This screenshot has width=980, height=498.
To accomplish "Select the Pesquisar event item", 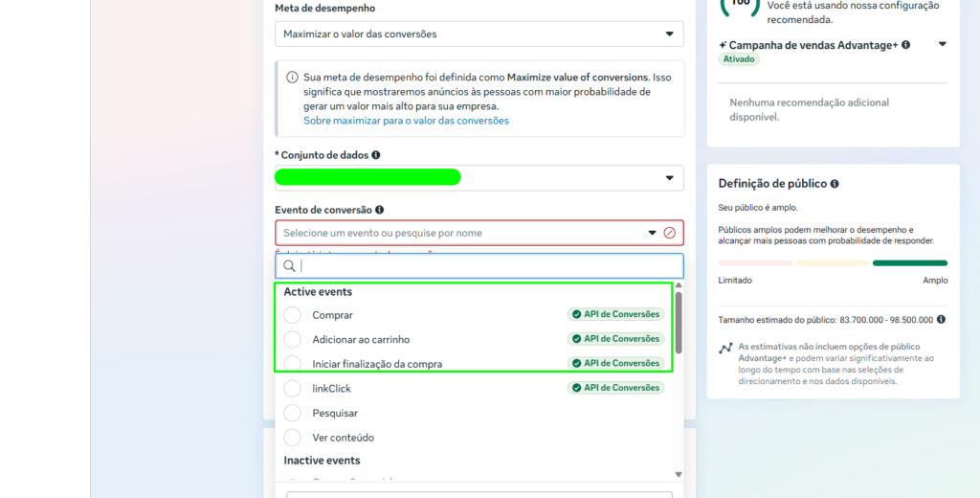I will (475, 413).
